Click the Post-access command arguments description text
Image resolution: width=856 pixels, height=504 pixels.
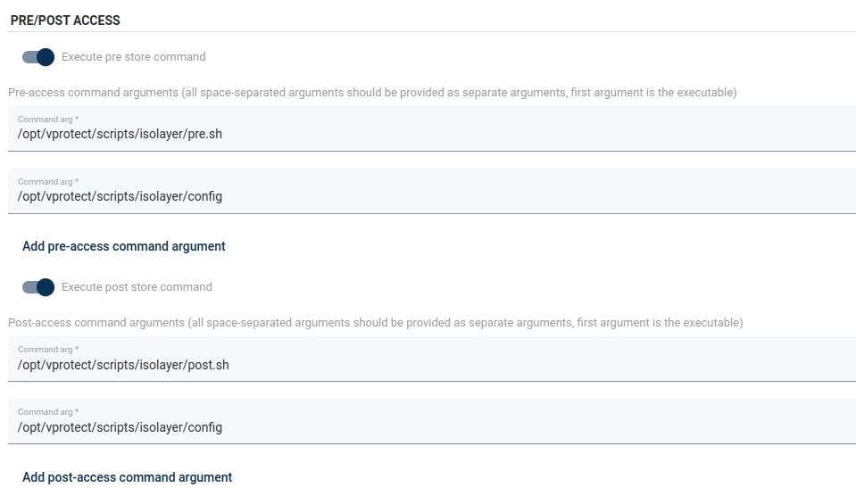click(375, 322)
